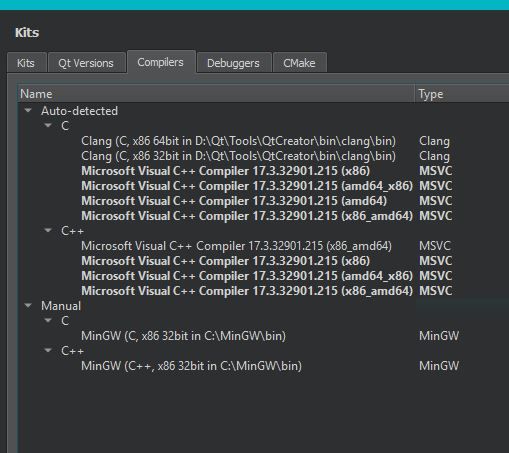Click the Clang type cell of the 64bit row

pyautogui.click(x=434, y=141)
